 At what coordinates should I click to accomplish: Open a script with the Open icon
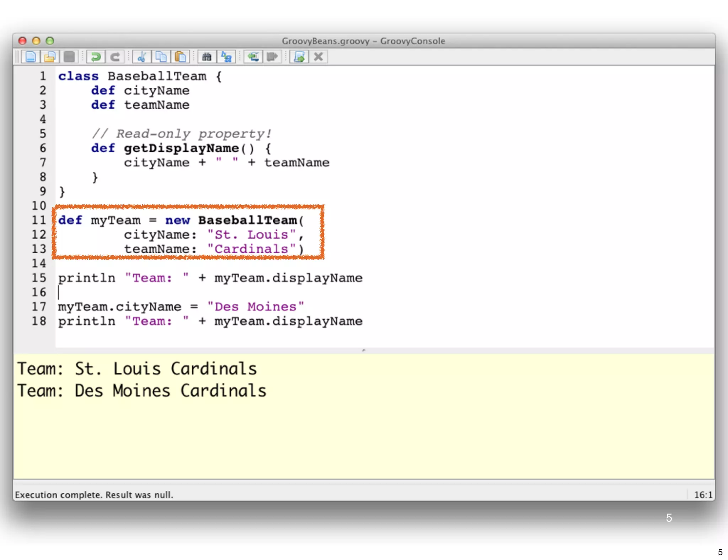tap(50, 57)
